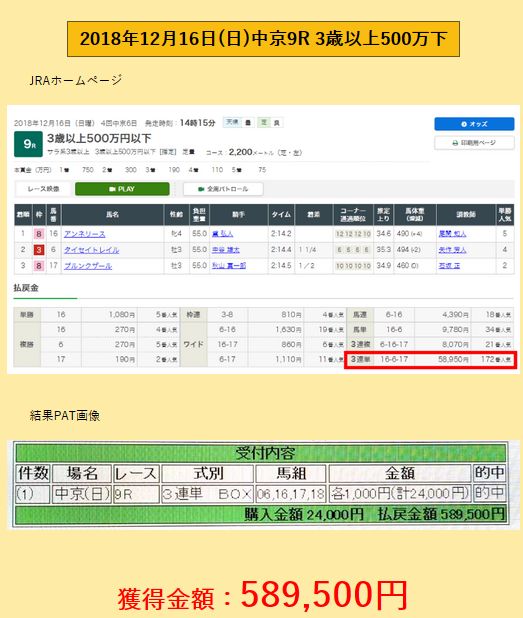Click 3連単 combination 16-6-17
523x618 pixels.
[x=394, y=359]
